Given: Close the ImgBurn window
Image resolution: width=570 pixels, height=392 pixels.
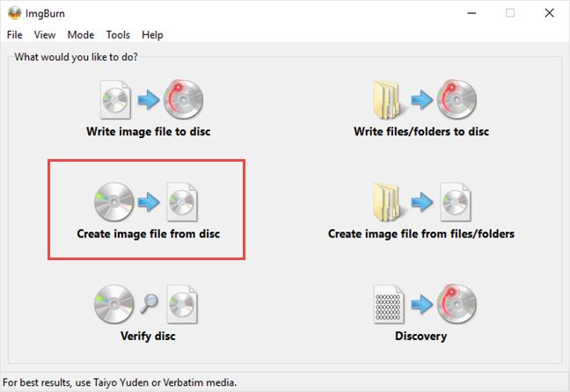Looking at the screenshot, I should (549, 13).
